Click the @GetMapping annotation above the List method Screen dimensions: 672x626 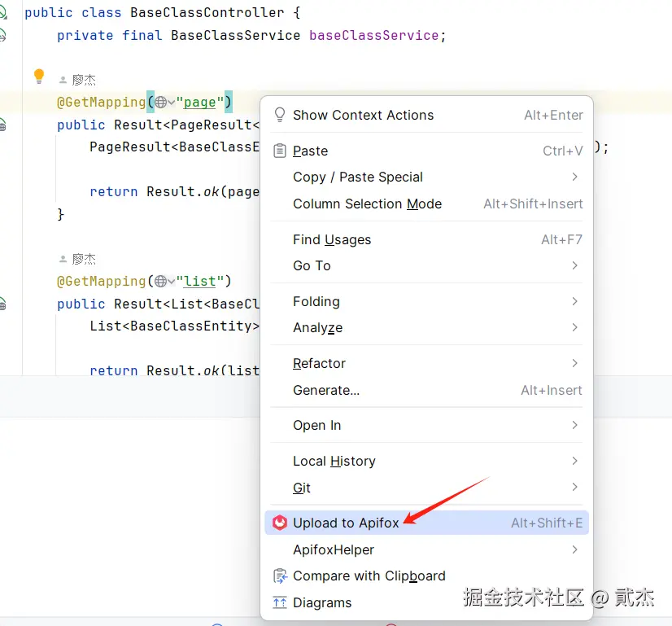101,282
